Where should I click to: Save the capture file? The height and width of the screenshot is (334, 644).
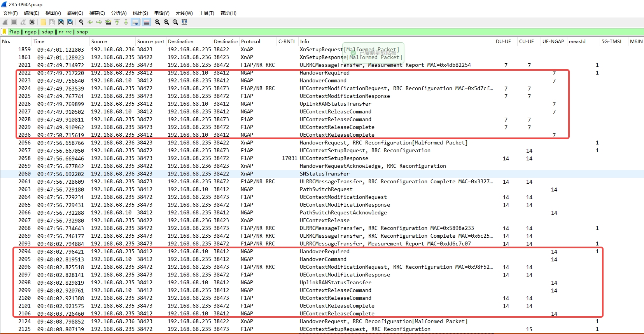[x=52, y=22]
